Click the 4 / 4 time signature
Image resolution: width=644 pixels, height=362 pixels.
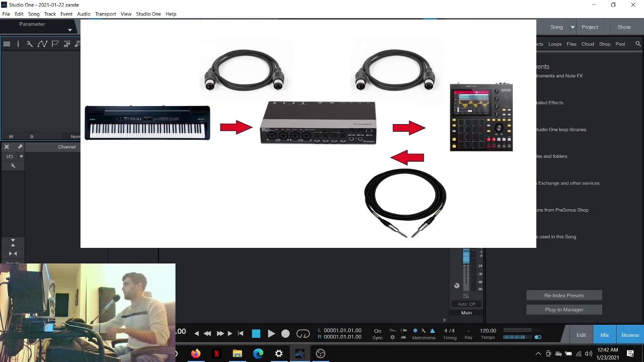[449, 331]
